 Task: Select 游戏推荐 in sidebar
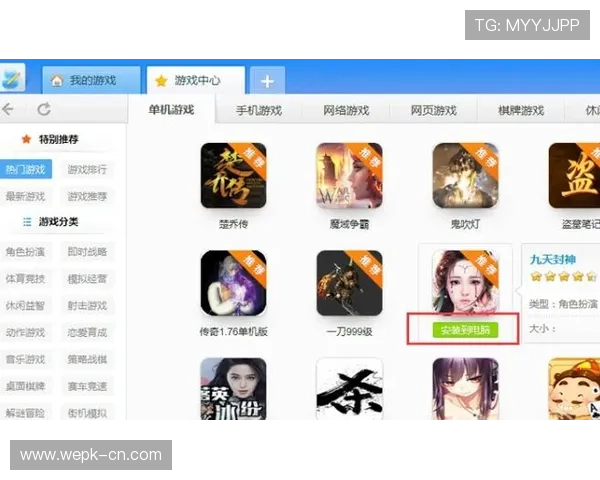point(87,196)
